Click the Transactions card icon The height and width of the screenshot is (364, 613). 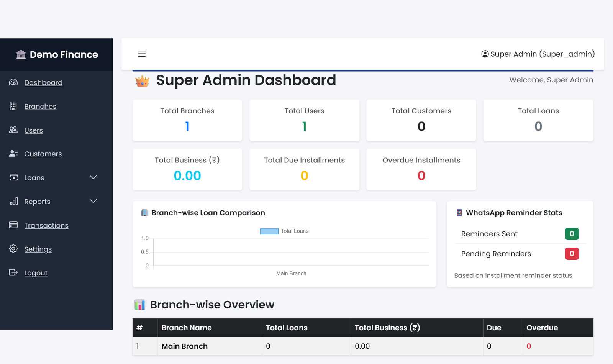(x=13, y=225)
